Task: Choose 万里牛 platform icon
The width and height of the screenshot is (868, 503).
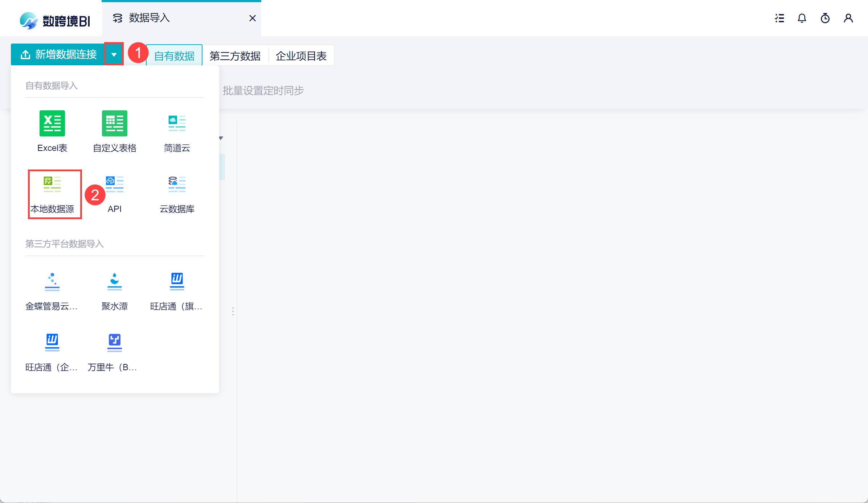Action: click(x=115, y=343)
